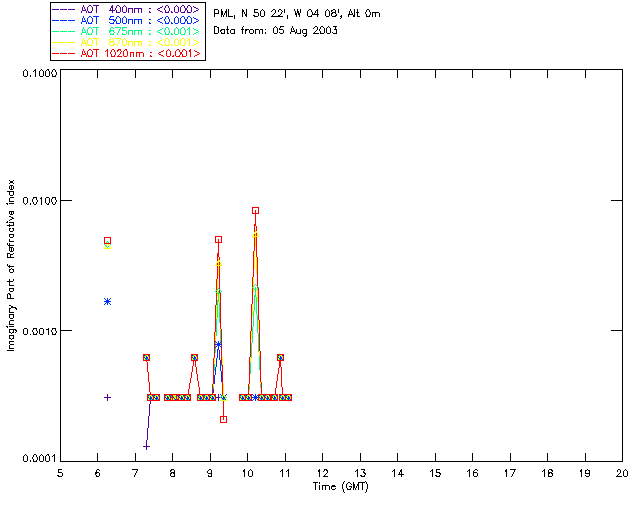
Task: Click x-axis tick label 18
Action: click(x=547, y=473)
